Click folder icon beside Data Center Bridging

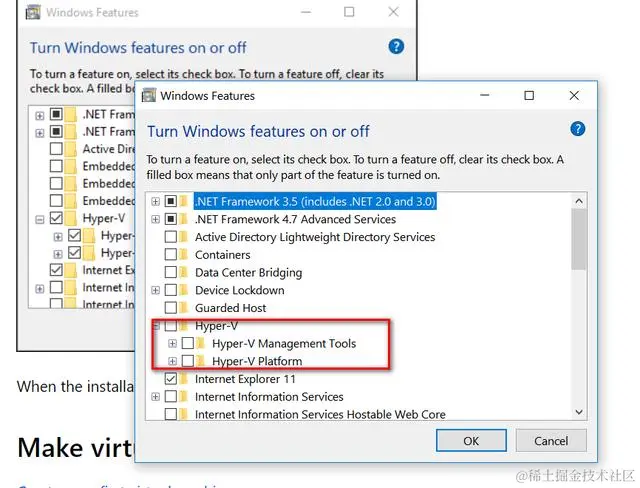184,272
